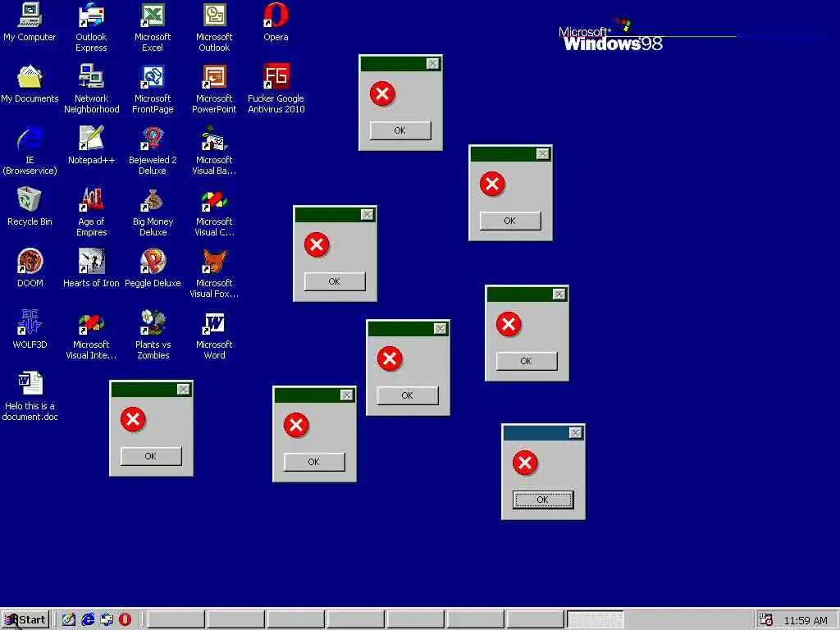Click the Task Scheduler tray icon

click(766, 620)
